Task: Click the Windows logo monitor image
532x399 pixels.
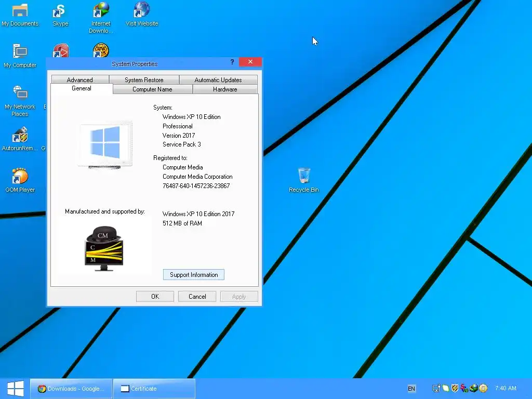Action: pos(105,145)
